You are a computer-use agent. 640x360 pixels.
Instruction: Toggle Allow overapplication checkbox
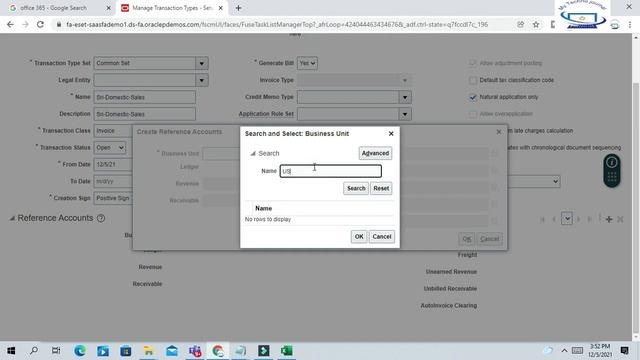(x=473, y=114)
